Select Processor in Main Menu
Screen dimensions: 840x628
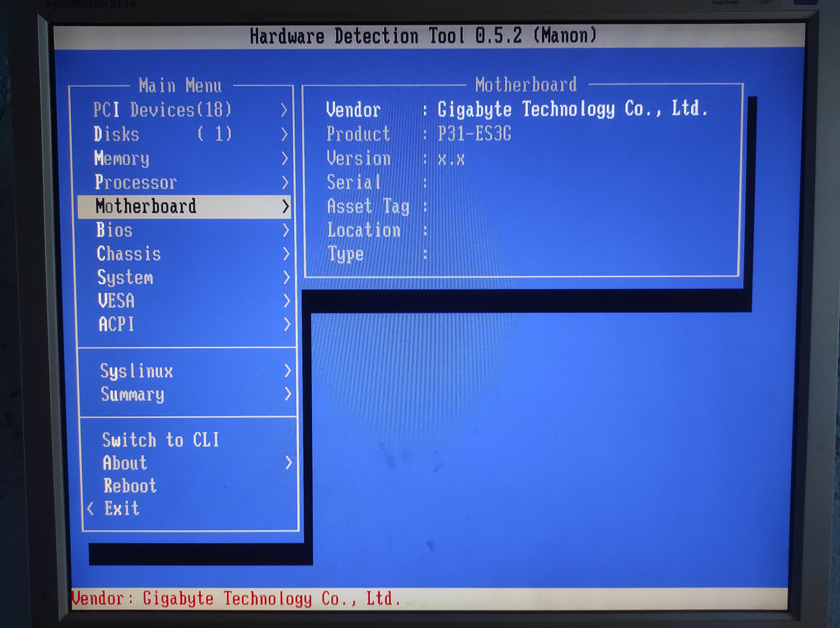tap(135, 182)
